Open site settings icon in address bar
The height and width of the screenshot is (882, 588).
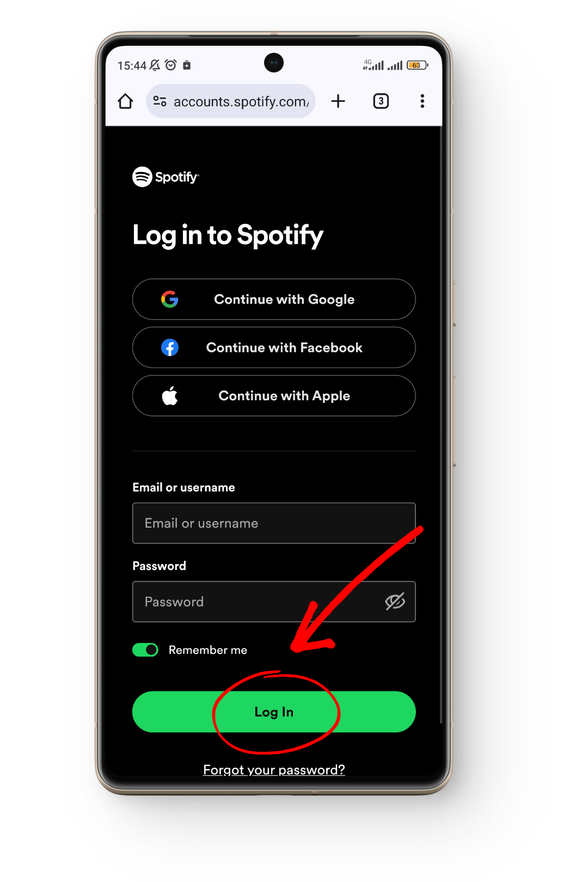pyautogui.click(x=160, y=101)
